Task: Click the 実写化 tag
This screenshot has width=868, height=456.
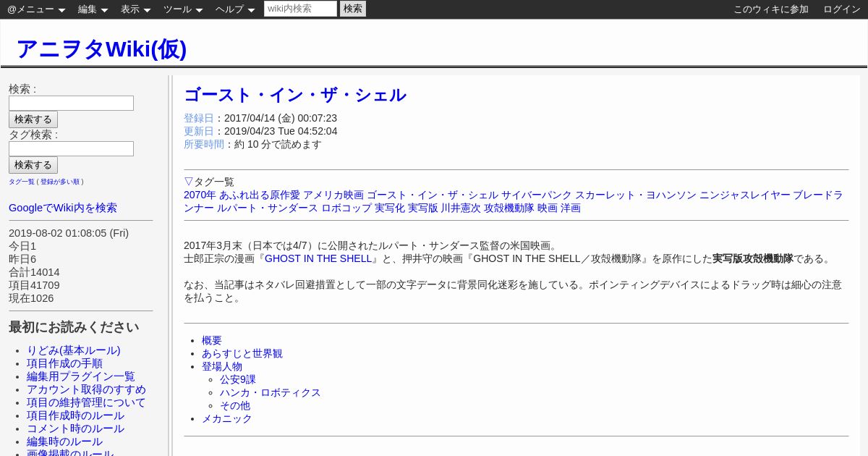Action: click(x=390, y=208)
